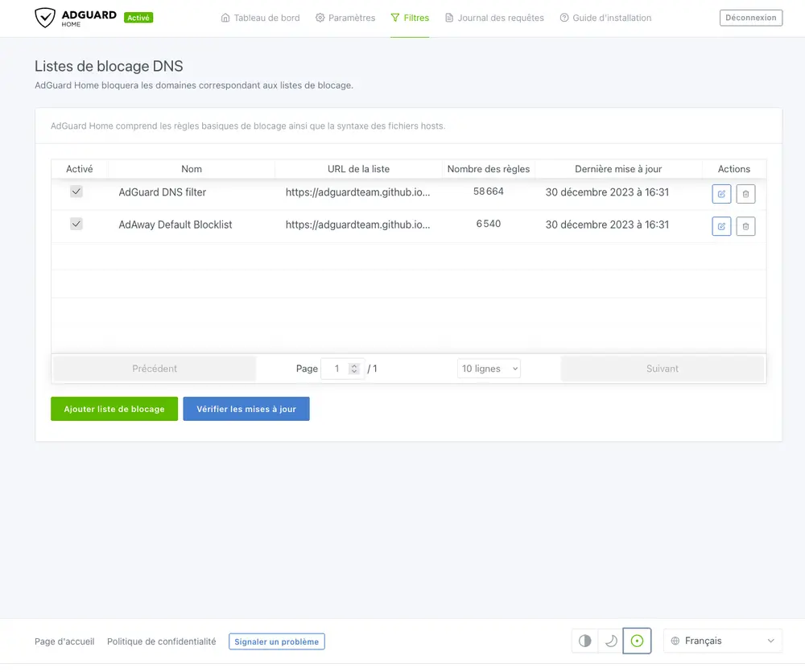Click the page number input field
Viewport: 805px width, 672px height.
(x=342, y=369)
